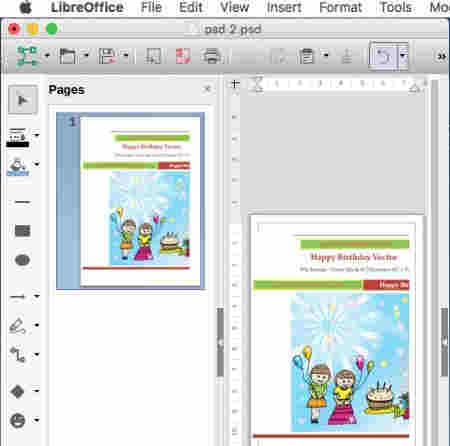Expand the Save dropdown arrow
This screenshot has height=446, width=450.
(x=126, y=56)
